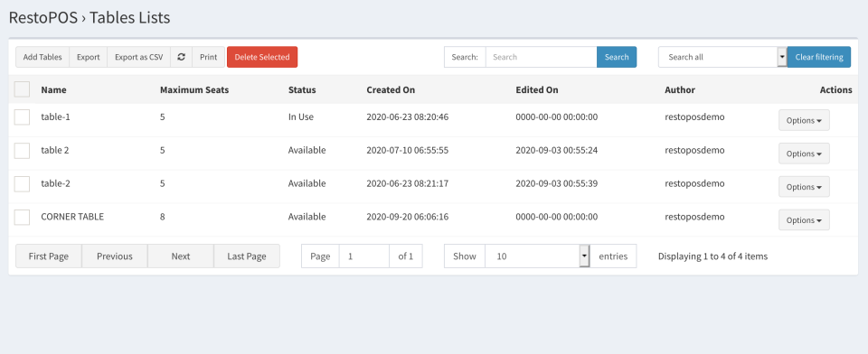This screenshot has height=354, width=868.
Task: Click the name cell 'table-1'
Action: 55,117
